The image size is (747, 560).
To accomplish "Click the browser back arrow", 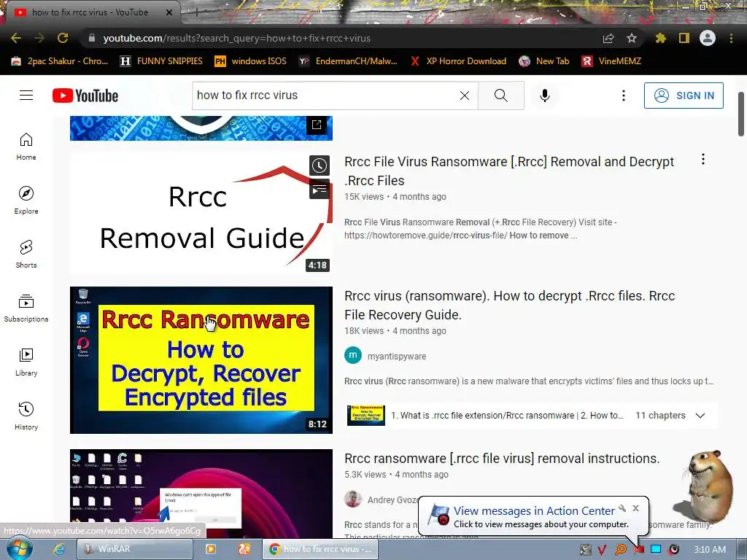I will tap(16, 38).
